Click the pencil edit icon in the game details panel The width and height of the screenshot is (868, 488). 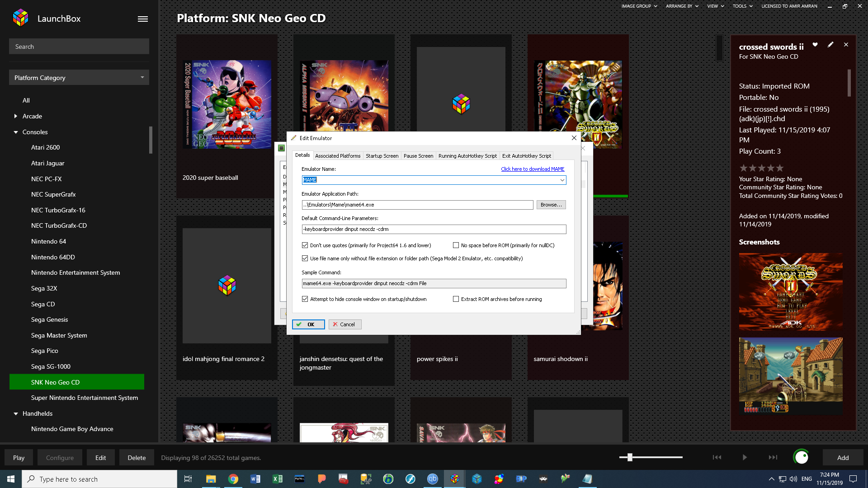830,45
